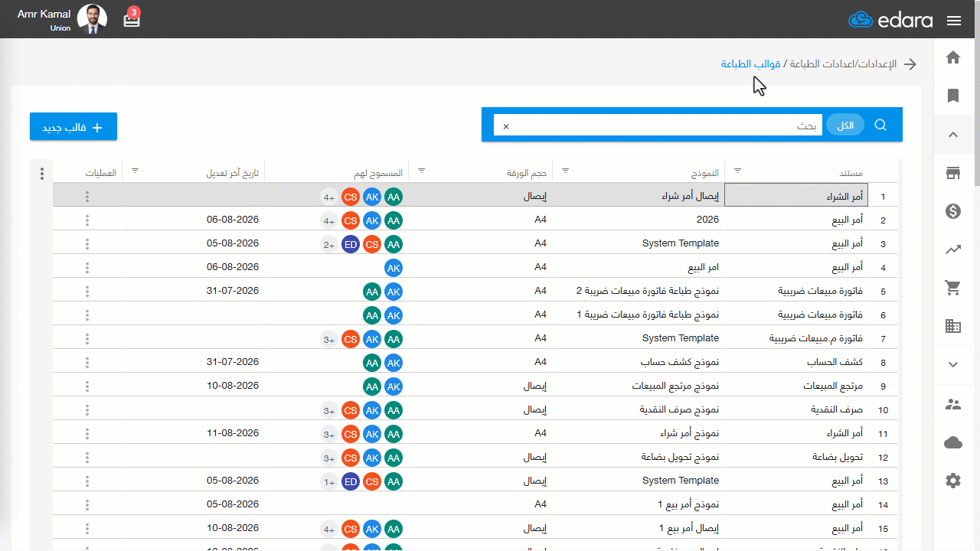Open the dollar finance sidebar icon
Screen dimensions: 980x551
tap(953, 211)
